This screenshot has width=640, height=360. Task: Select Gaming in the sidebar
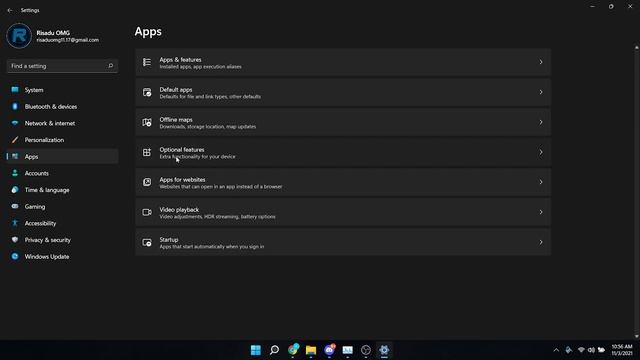click(x=62, y=207)
